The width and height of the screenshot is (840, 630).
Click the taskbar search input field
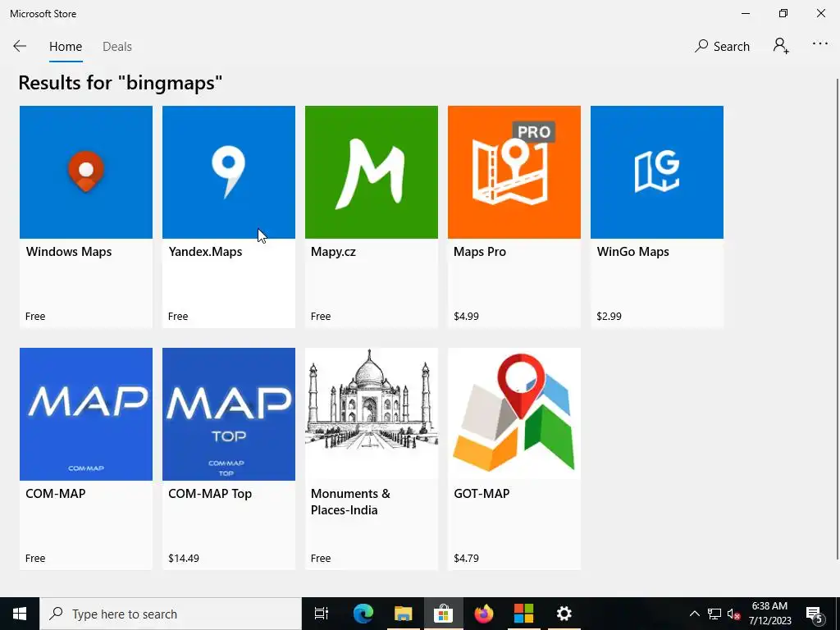171,614
